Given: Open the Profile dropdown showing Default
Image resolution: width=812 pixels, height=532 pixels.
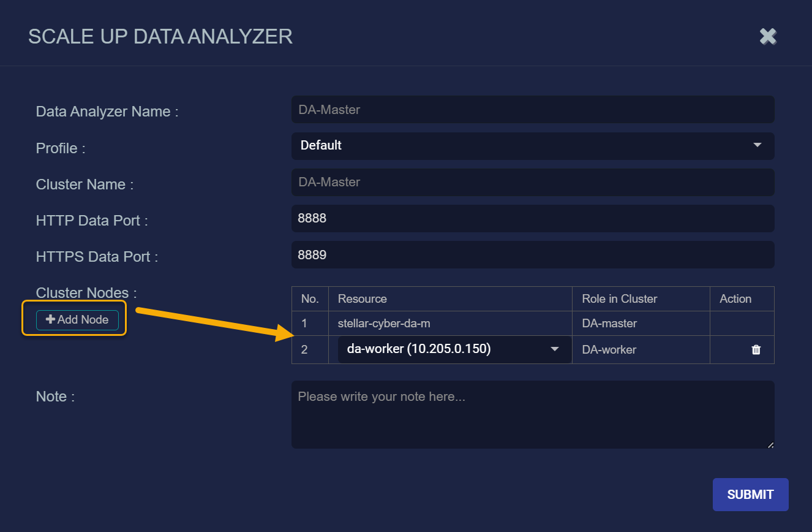Looking at the screenshot, I should 532,146.
